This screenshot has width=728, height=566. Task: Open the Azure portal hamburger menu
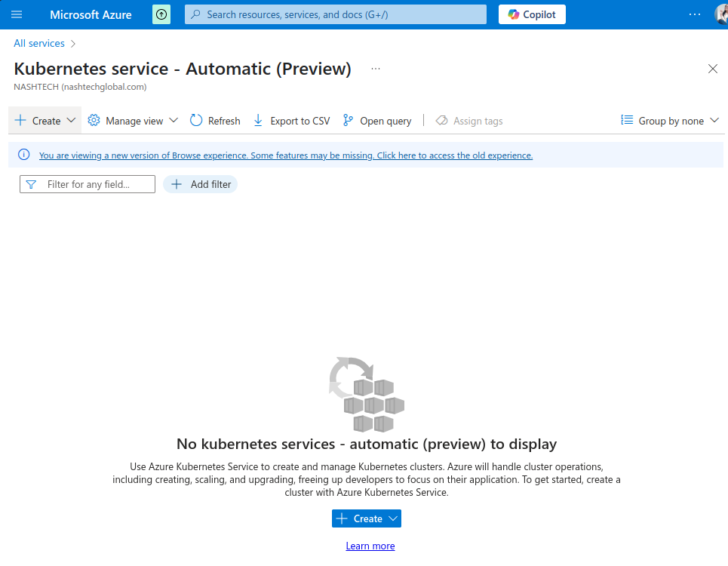point(17,14)
